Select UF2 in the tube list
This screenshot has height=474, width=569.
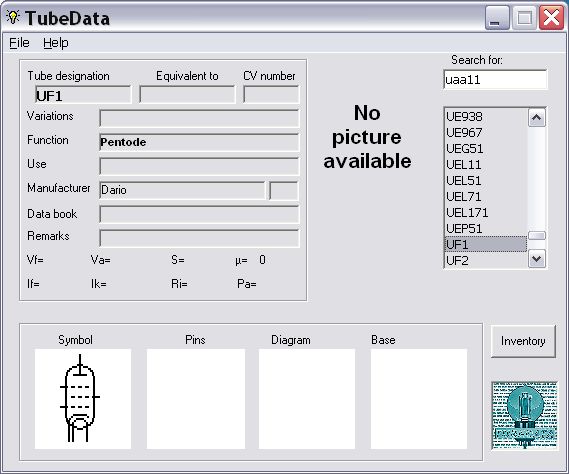[486, 261]
